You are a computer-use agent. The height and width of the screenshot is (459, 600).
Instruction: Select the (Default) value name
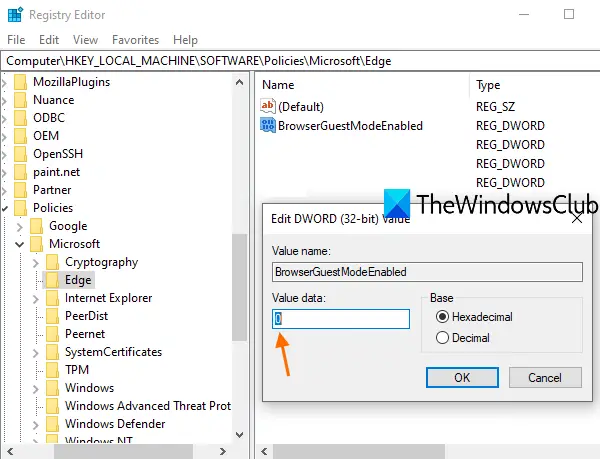pos(301,107)
